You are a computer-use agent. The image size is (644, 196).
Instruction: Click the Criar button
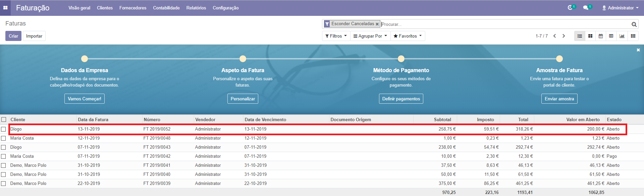click(13, 36)
